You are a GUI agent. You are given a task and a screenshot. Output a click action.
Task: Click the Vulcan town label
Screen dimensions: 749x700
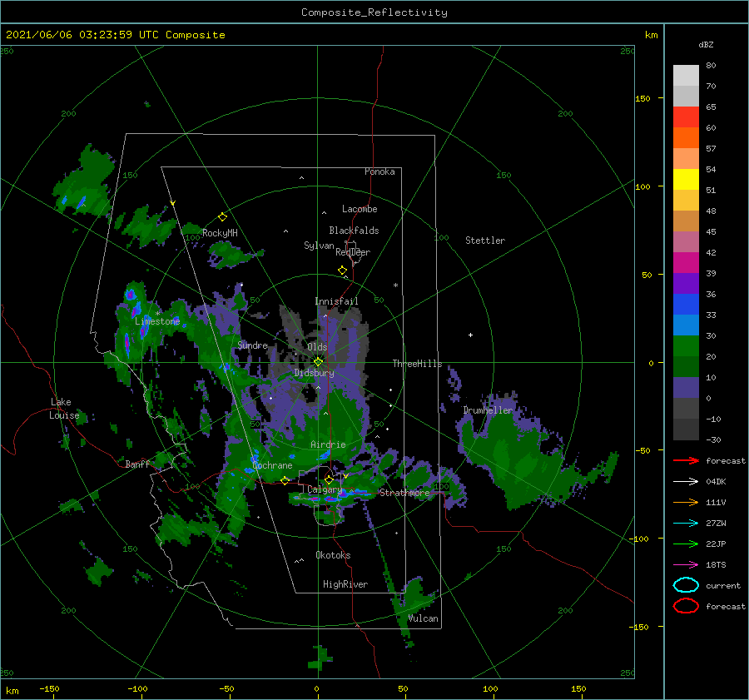click(x=424, y=618)
